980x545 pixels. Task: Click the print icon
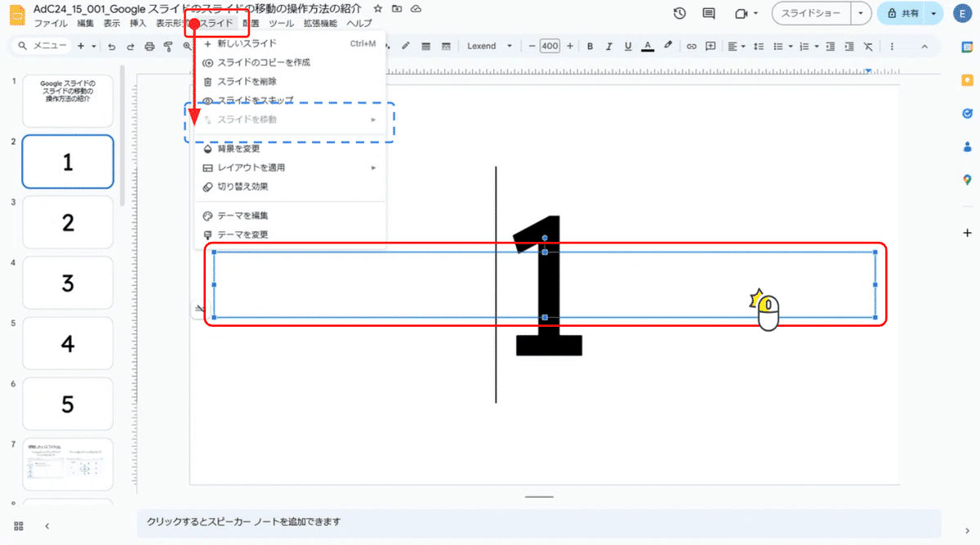tap(149, 46)
